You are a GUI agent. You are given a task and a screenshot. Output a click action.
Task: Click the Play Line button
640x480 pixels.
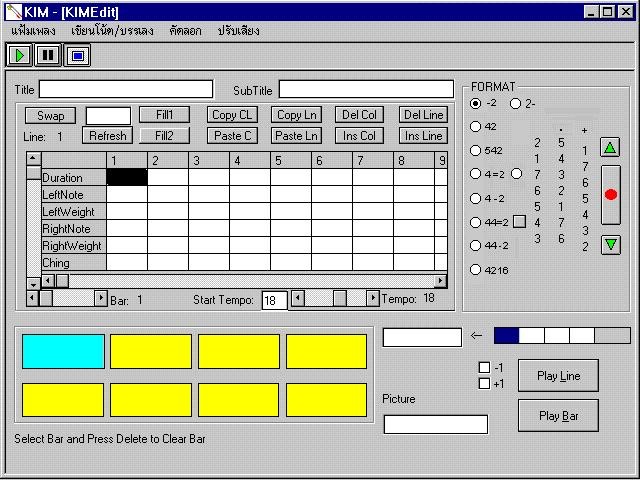tap(558, 376)
